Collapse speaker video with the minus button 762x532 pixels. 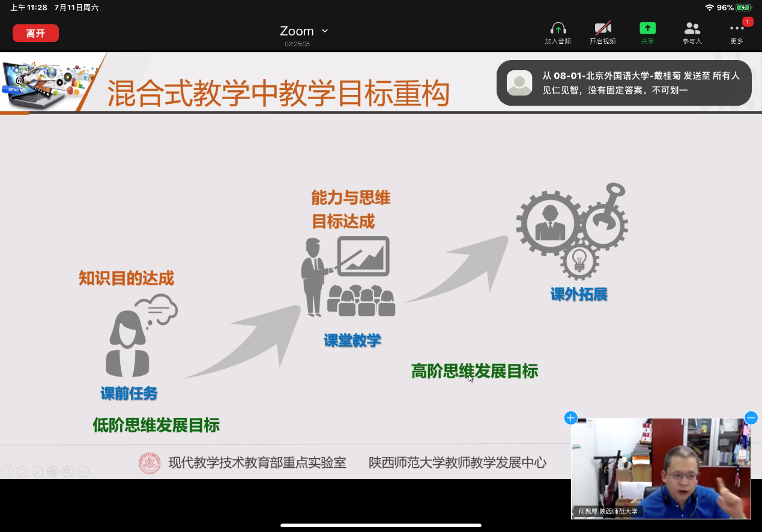(751, 418)
